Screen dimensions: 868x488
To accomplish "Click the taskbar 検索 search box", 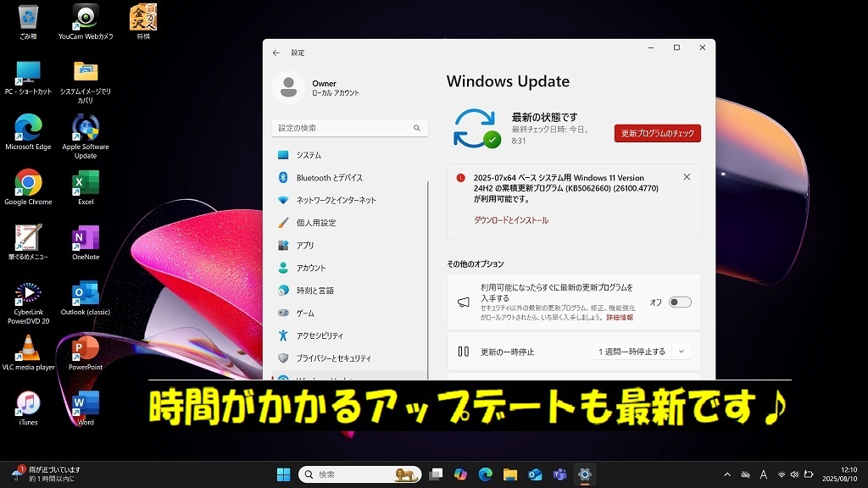I will click(359, 474).
